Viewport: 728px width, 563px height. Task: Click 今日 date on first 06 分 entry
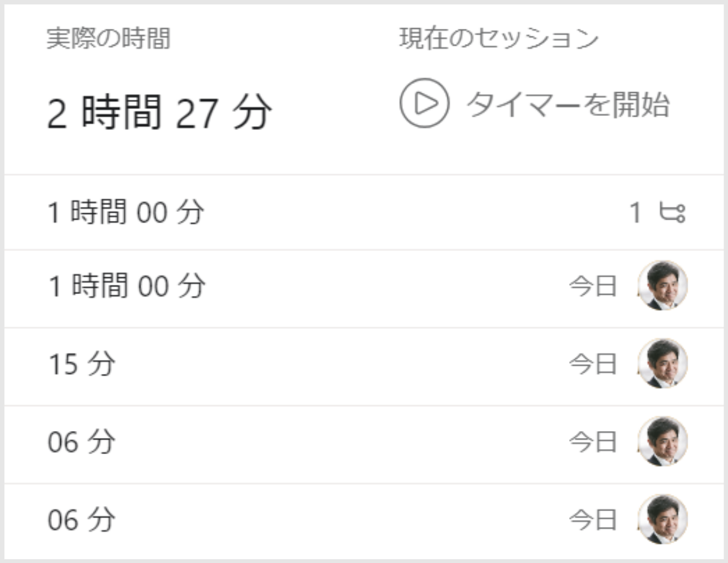pos(593,442)
